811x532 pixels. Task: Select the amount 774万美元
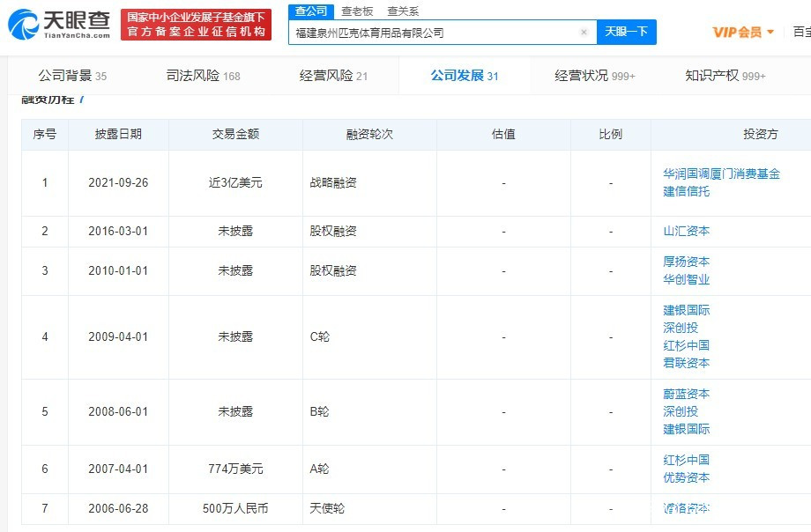pos(235,469)
